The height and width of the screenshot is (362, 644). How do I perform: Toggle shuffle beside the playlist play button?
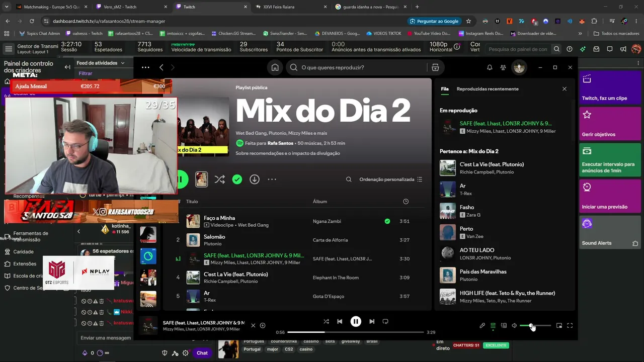pyautogui.click(x=219, y=179)
